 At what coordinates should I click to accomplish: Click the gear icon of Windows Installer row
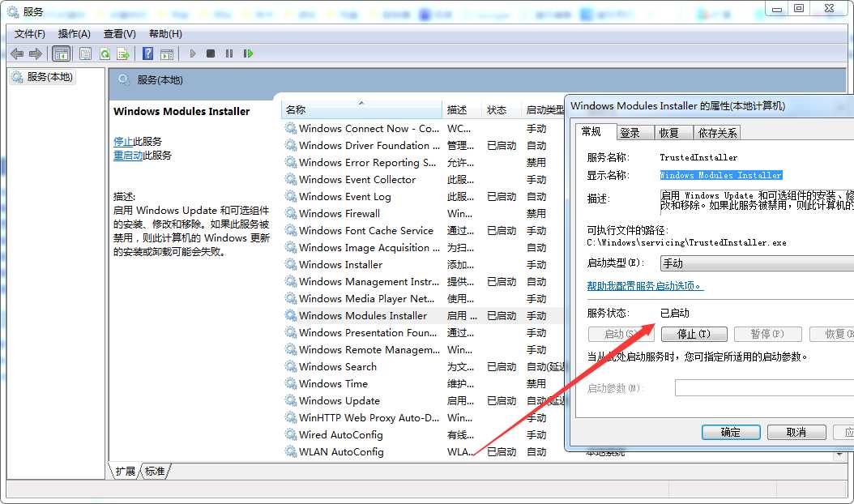(x=291, y=264)
